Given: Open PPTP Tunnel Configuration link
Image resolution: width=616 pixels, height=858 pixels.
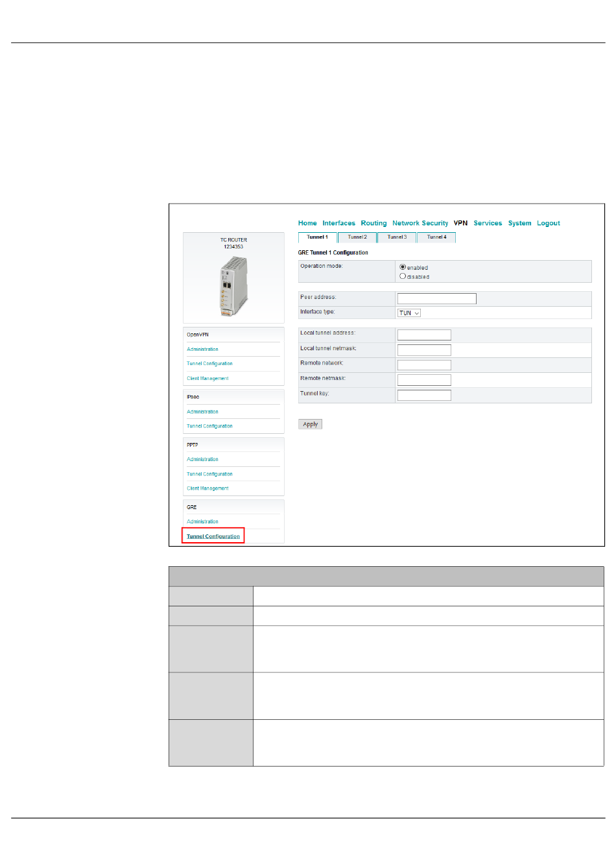Looking at the screenshot, I should 209,474.
